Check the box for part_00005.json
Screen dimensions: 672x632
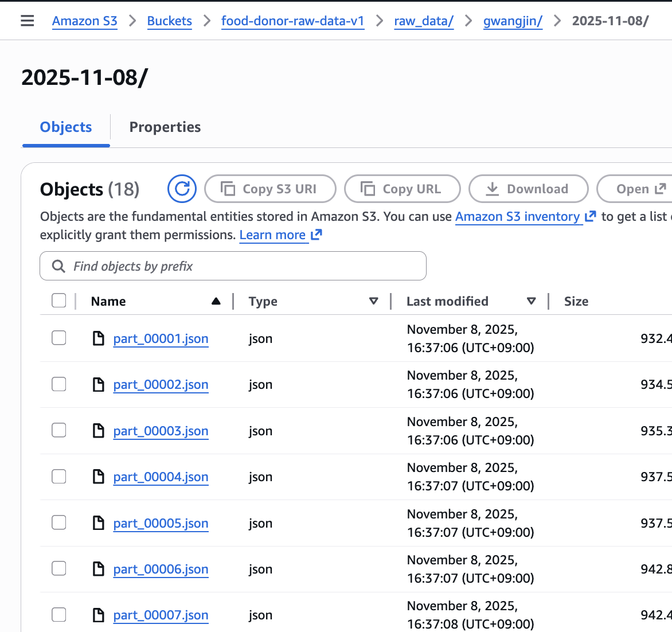(58, 522)
